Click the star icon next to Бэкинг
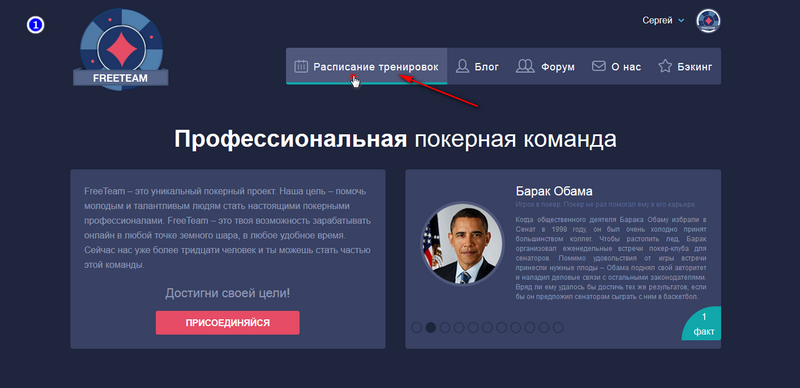This screenshot has height=388, width=800. tap(664, 66)
